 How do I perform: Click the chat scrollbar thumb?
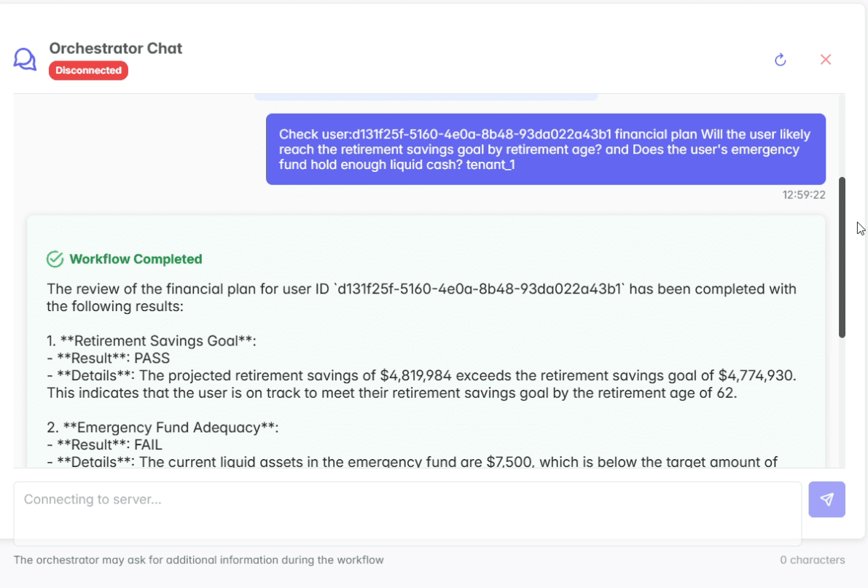coord(842,256)
